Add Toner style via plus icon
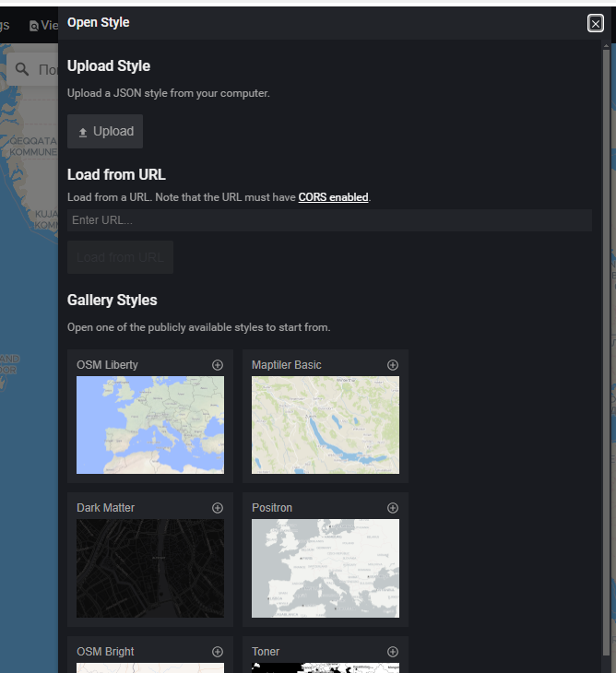Screen dimensions: 616x673 392,652
